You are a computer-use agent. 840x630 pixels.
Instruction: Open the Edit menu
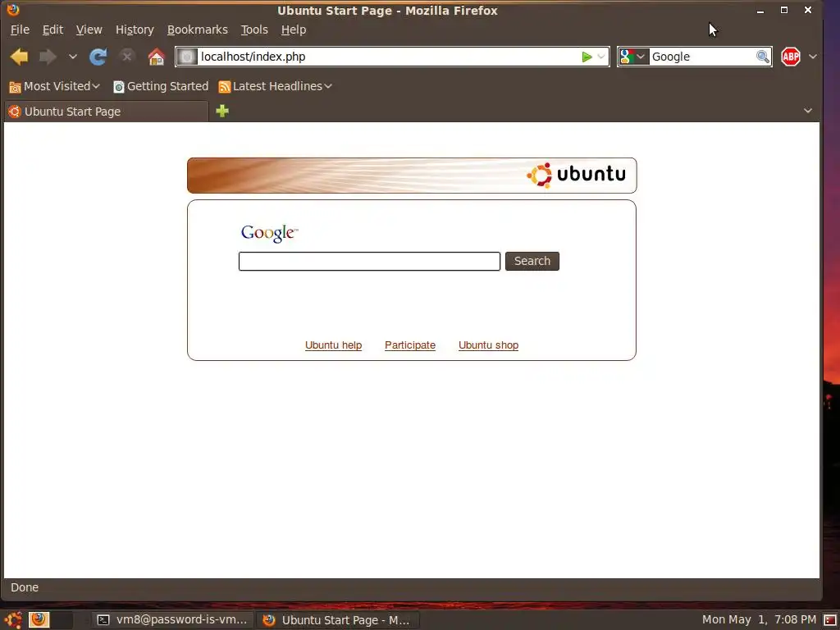point(52,30)
